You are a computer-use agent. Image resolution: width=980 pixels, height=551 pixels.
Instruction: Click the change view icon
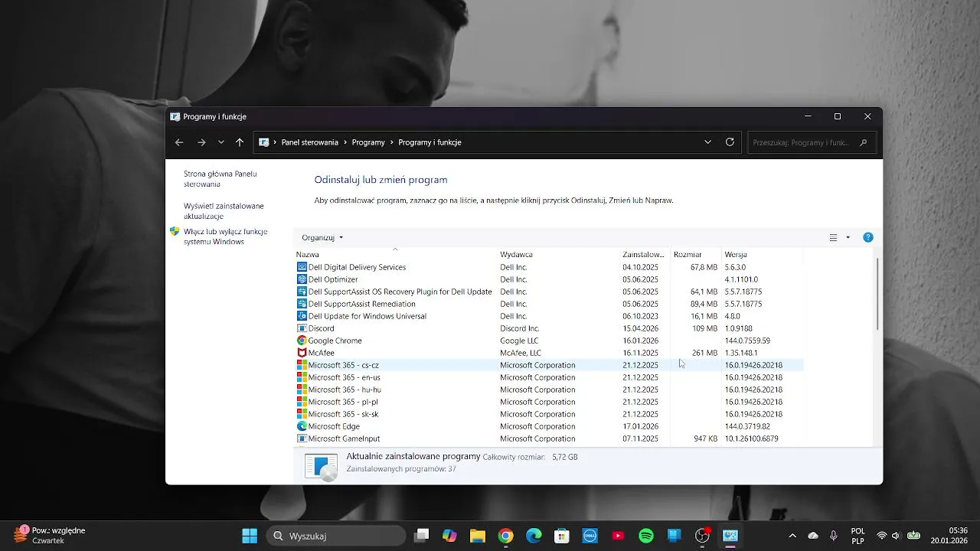coord(833,237)
